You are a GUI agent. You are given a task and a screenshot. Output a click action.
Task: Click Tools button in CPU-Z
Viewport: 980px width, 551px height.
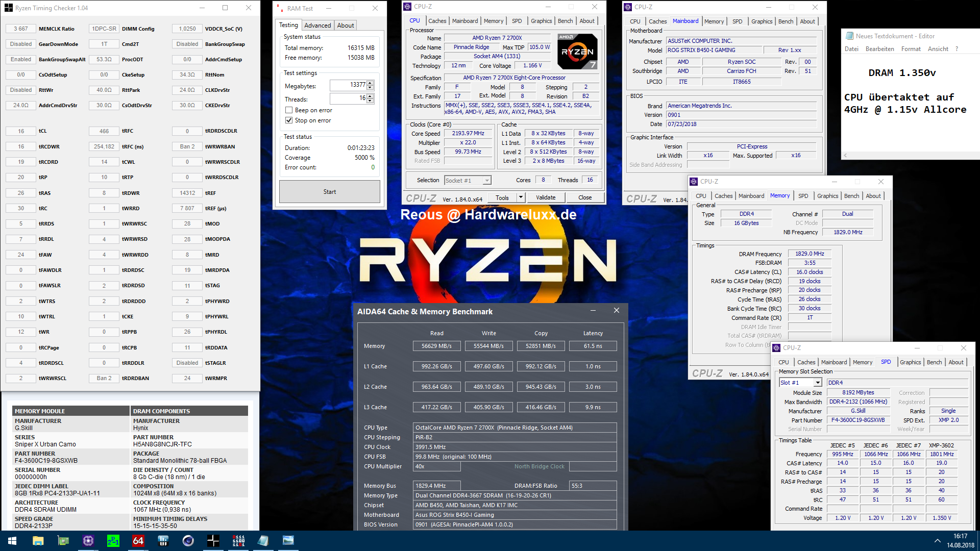[502, 197]
